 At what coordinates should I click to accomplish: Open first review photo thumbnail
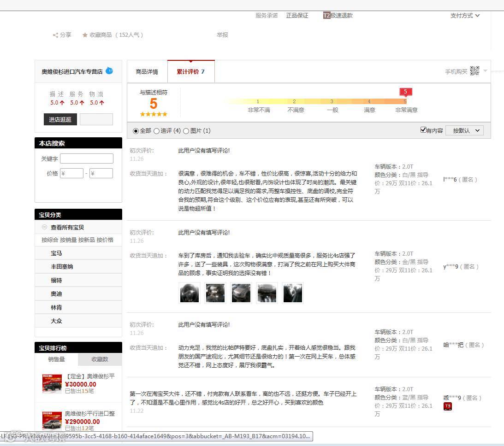pos(190,293)
